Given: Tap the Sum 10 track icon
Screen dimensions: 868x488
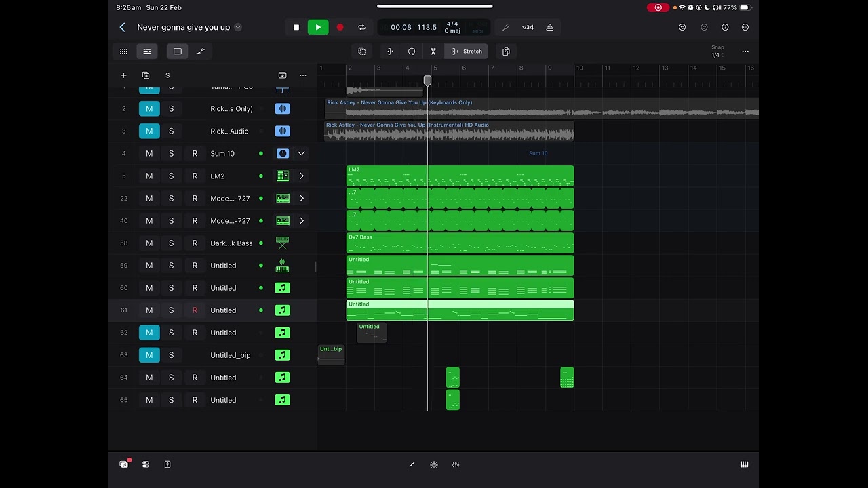Looking at the screenshot, I should [283, 154].
